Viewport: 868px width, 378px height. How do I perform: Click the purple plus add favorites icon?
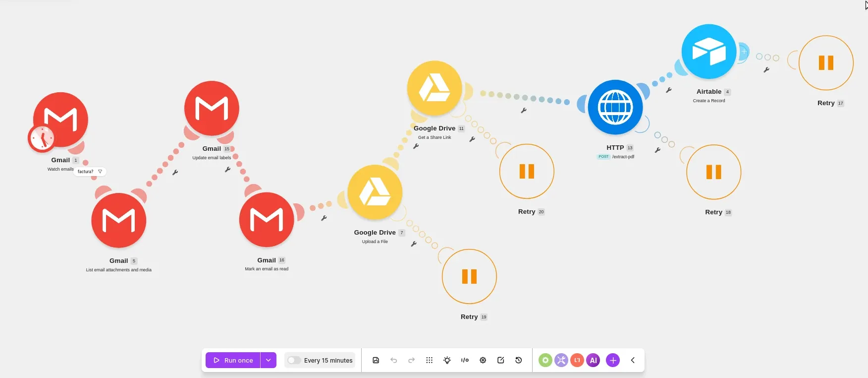tap(613, 360)
